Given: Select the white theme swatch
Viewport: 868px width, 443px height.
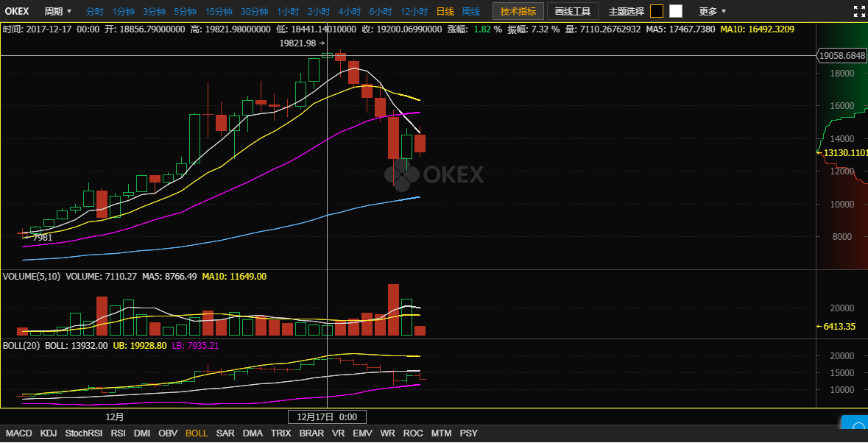Looking at the screenshot, I should pos(675,11).
